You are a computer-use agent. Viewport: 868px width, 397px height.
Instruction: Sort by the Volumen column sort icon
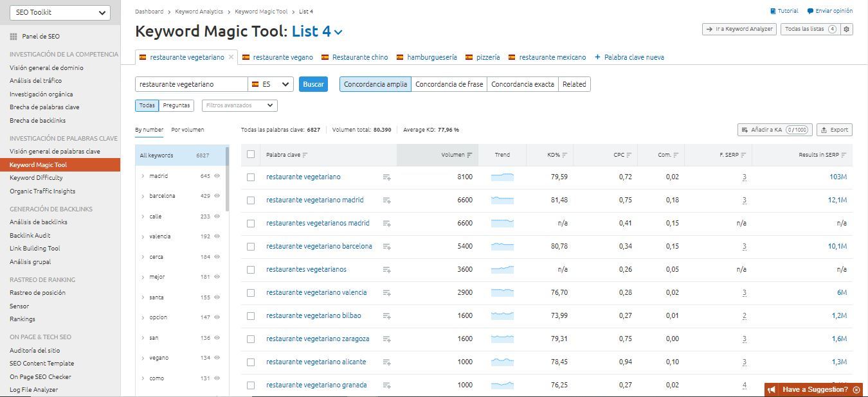click(x=470, y=155)
